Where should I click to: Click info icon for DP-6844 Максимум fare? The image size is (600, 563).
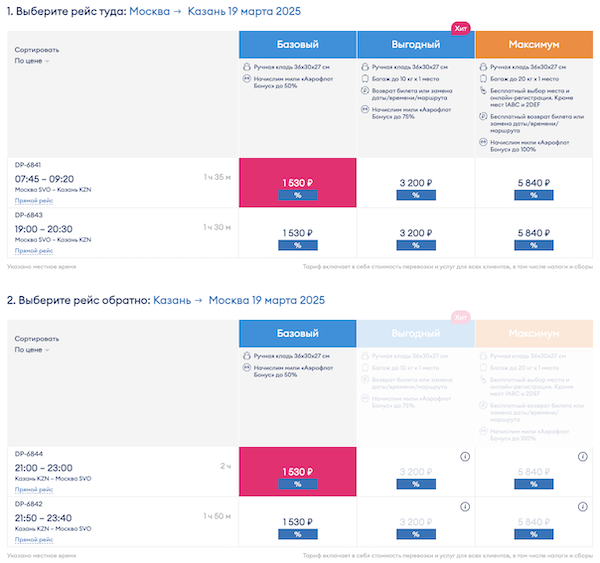point(583,456)
